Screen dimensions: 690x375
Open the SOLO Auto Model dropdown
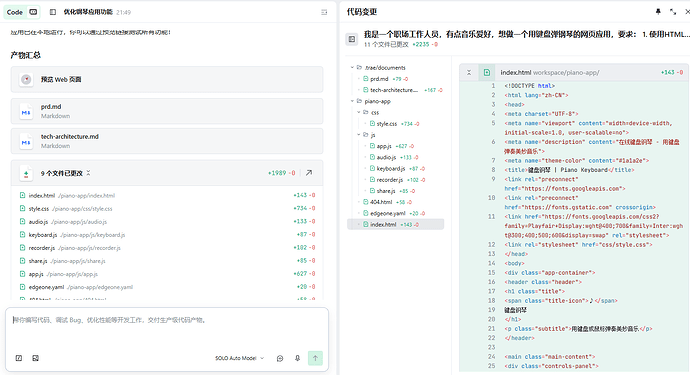pyautogui.click(x=239, y=358)
